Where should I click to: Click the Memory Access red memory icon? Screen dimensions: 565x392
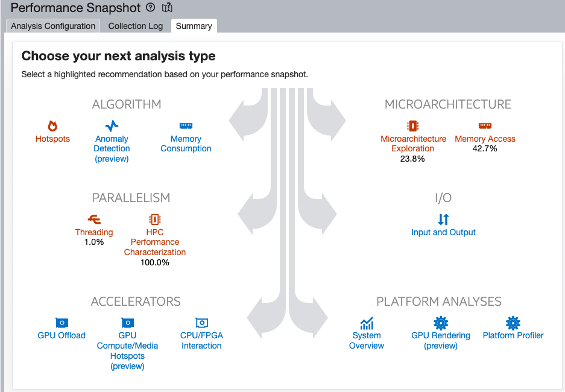click(485, 126)
